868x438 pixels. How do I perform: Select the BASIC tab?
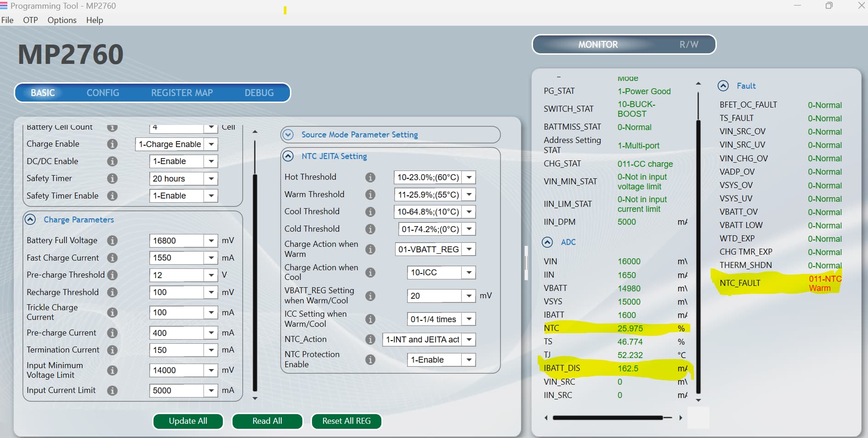(x=43, y=93)
